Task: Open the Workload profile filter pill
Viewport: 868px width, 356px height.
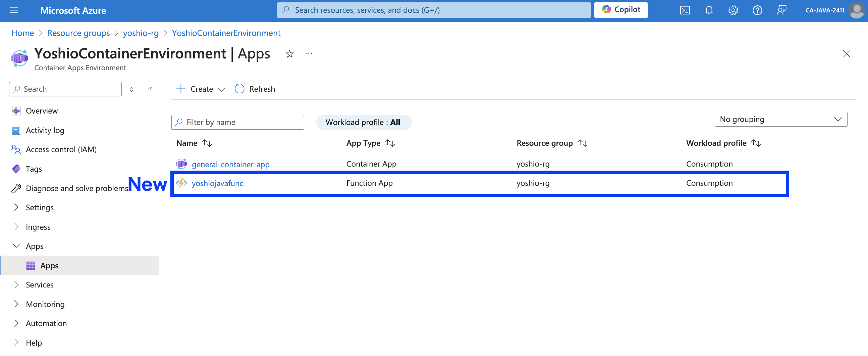Action: tap(364, 122)
